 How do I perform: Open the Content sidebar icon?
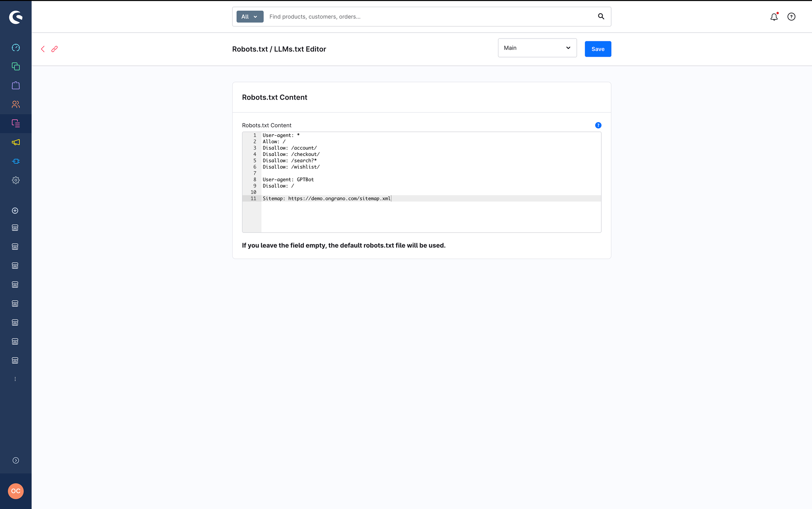pos(16,123)
